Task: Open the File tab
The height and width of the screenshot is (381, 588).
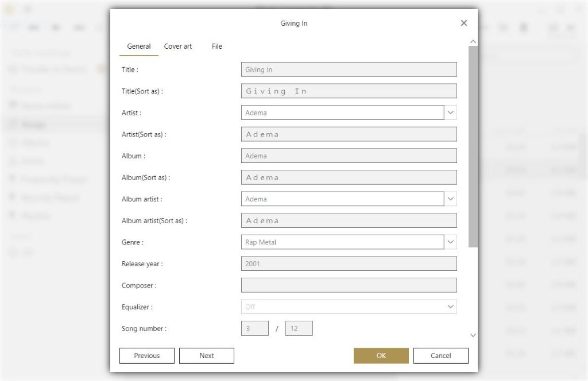Action: [217, 46]
